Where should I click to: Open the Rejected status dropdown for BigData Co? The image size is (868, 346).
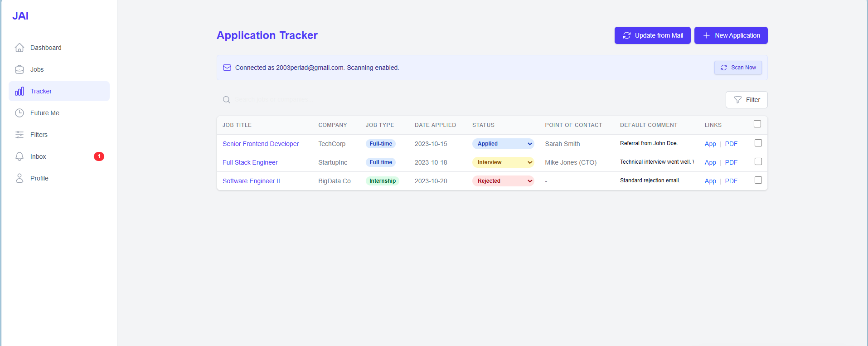pos(503,181)
